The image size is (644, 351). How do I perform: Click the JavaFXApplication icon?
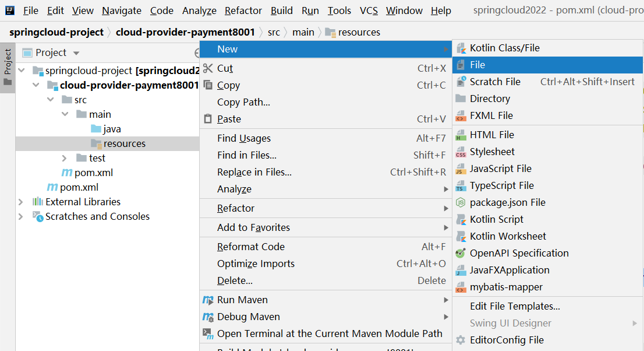(x=461, y=271)
